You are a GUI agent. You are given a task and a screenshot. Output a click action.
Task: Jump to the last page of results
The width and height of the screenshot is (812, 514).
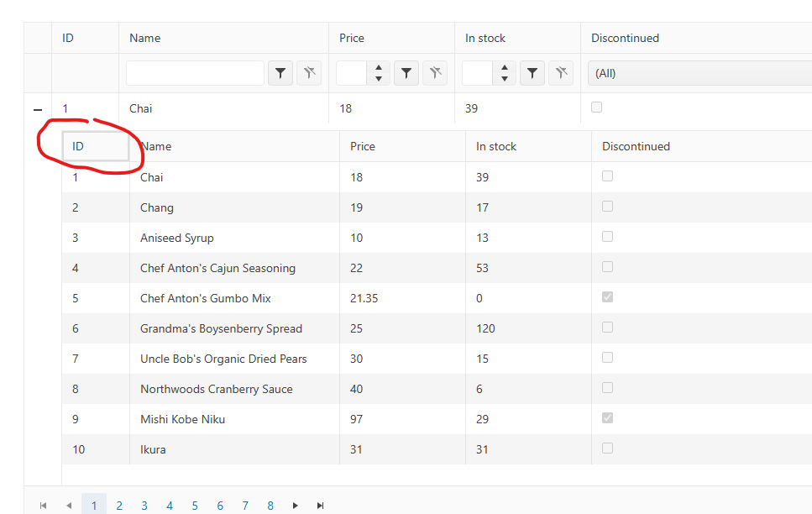[320, 505]
